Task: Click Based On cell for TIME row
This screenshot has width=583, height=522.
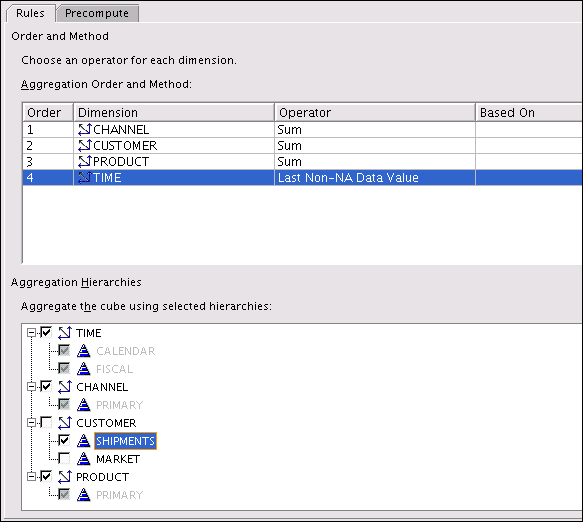Action: coord(529,177)
